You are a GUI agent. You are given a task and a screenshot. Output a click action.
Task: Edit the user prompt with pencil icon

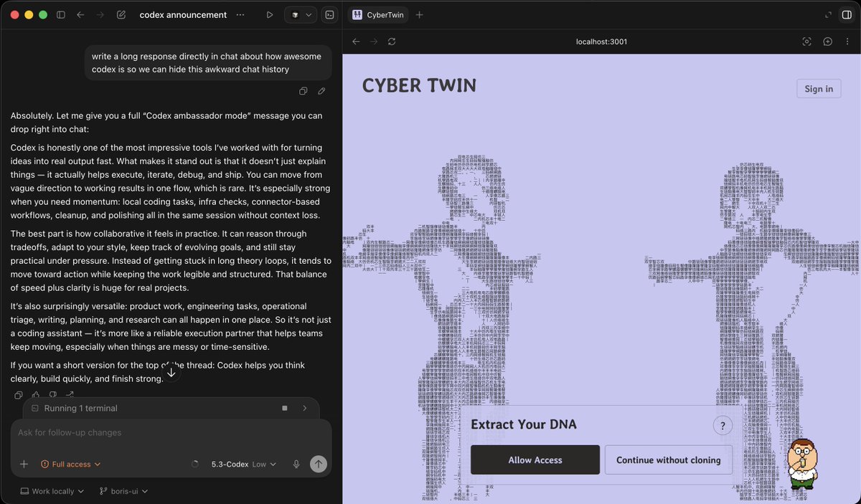pos(321,91)
